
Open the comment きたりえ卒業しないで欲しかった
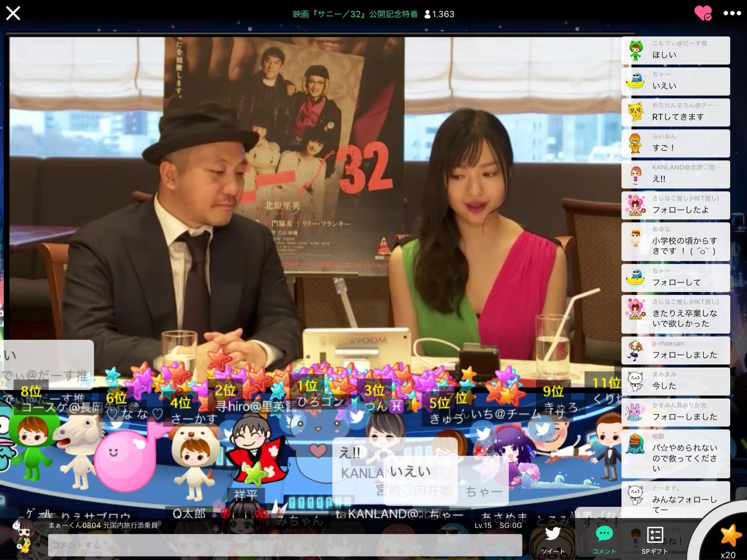[x=675, y=314]
